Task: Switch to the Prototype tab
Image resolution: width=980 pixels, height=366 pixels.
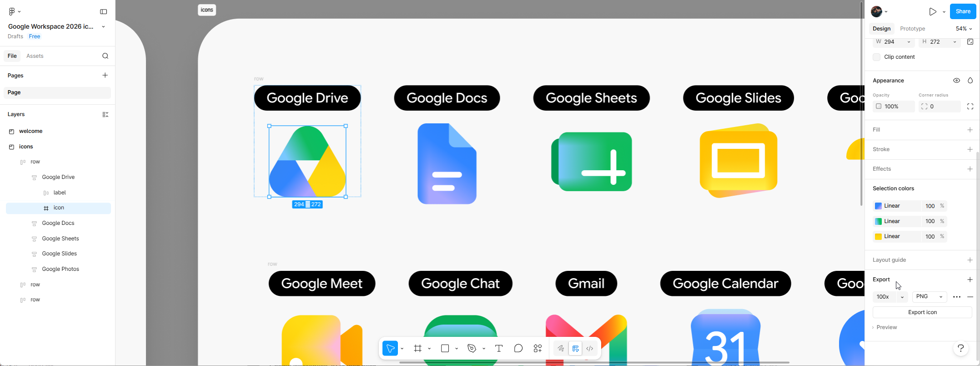Action: pos(912,29)
